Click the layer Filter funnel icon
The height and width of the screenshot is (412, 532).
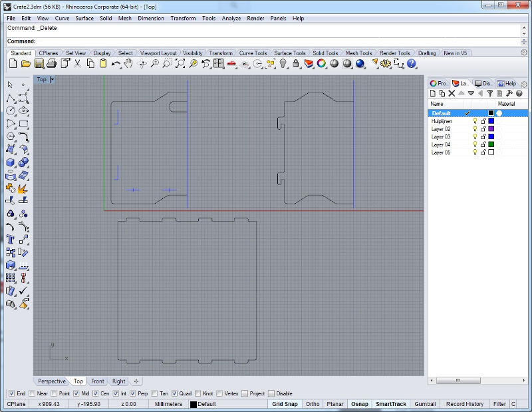pos(489,93)
